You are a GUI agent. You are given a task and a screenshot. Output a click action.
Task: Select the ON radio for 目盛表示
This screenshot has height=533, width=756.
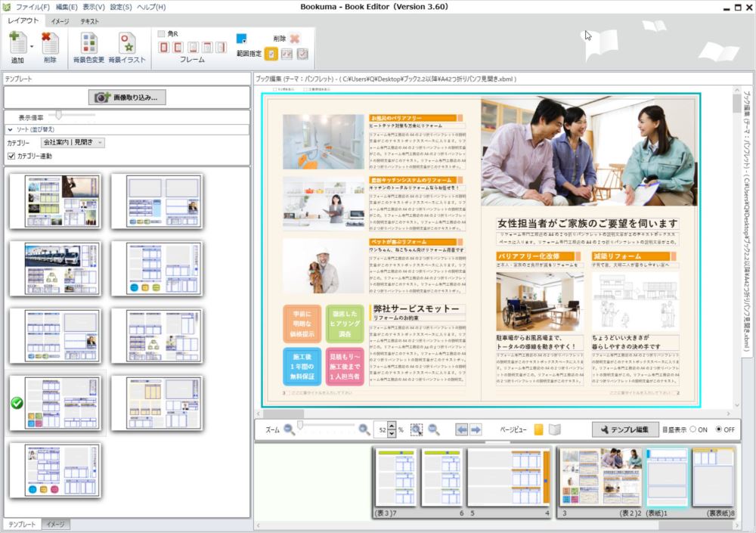[x=692, y=429]
